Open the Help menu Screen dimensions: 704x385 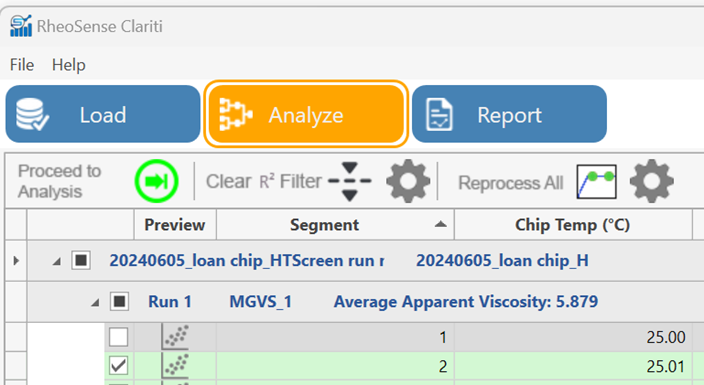tap(69, 65)
